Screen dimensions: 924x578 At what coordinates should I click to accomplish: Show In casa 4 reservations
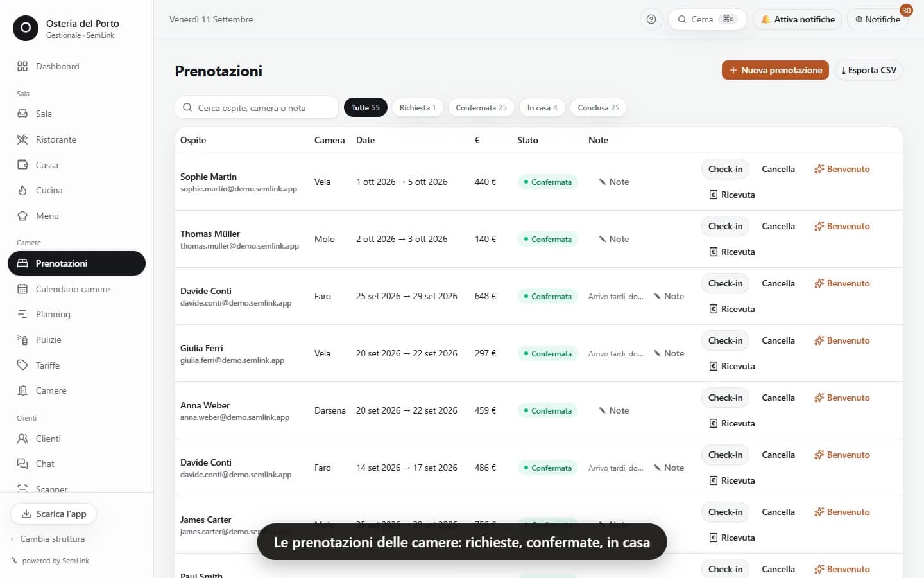point(542,107)
